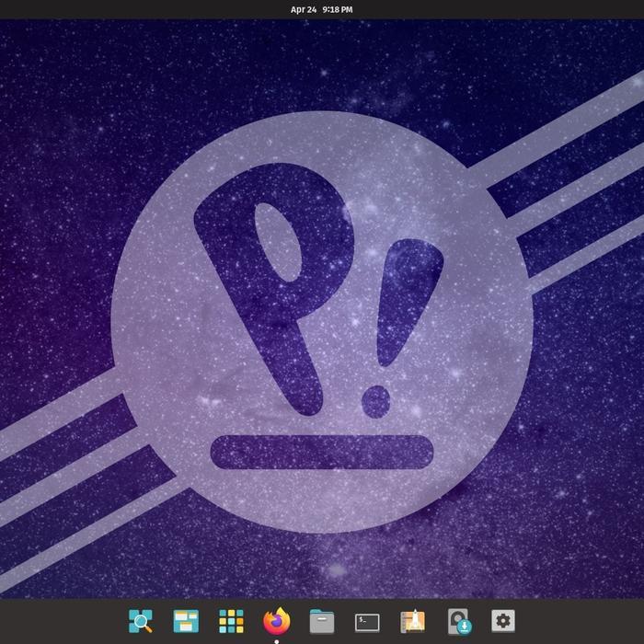Viewport: 644px width, 644px height.
Task: Click empty dock space beside the Settings icon
Action: pyautogui.click(x=575, y=621)
